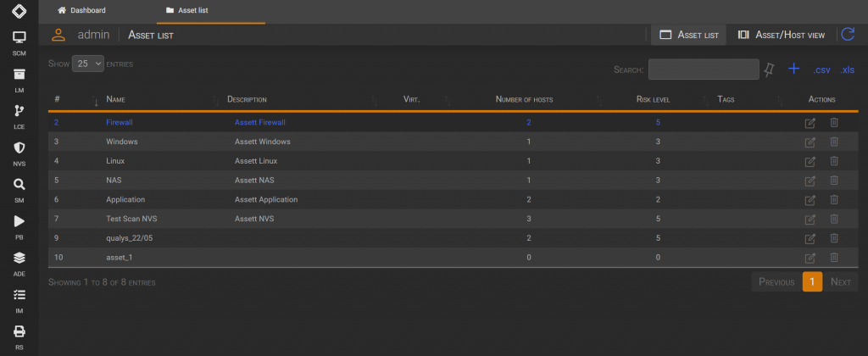The height and width of the screenshot is (356, 868).
Task: Open the SCM module in sidebar
Action: [x=19, y=44]
